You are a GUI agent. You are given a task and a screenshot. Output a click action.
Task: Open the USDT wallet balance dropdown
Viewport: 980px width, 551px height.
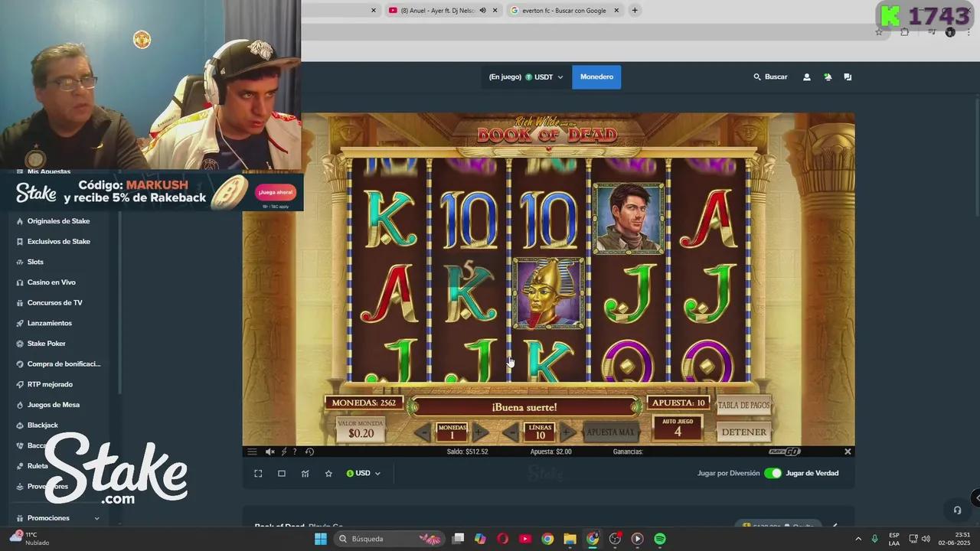pyautogui.click(x=526, y=77)
